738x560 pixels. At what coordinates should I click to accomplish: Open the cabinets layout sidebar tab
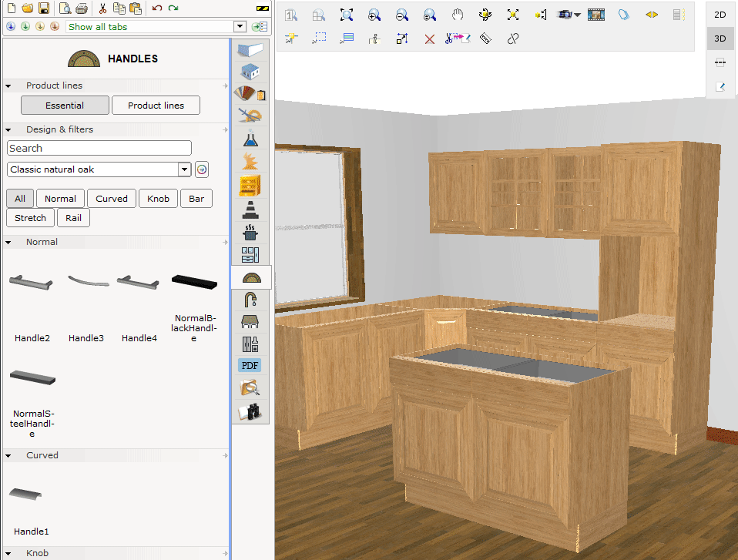coord(250,255)
